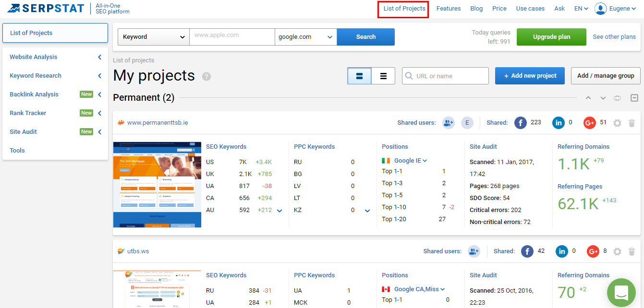Click the Facebook share icon for permanenttsb.ie
The image size is (644, 308).
(521, 123)
